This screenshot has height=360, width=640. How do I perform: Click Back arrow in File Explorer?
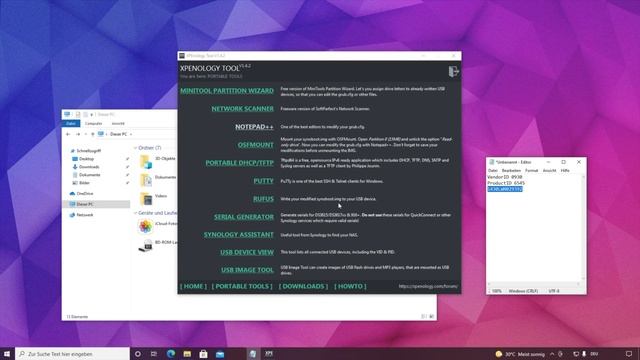pos(68,134)
